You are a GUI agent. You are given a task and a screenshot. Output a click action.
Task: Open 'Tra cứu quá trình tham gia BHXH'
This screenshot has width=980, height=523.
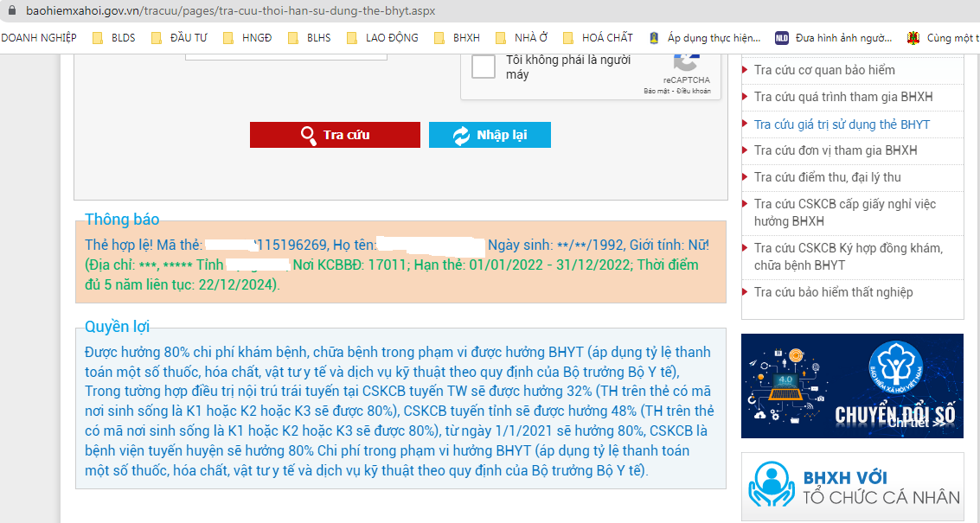click(843, 97)
